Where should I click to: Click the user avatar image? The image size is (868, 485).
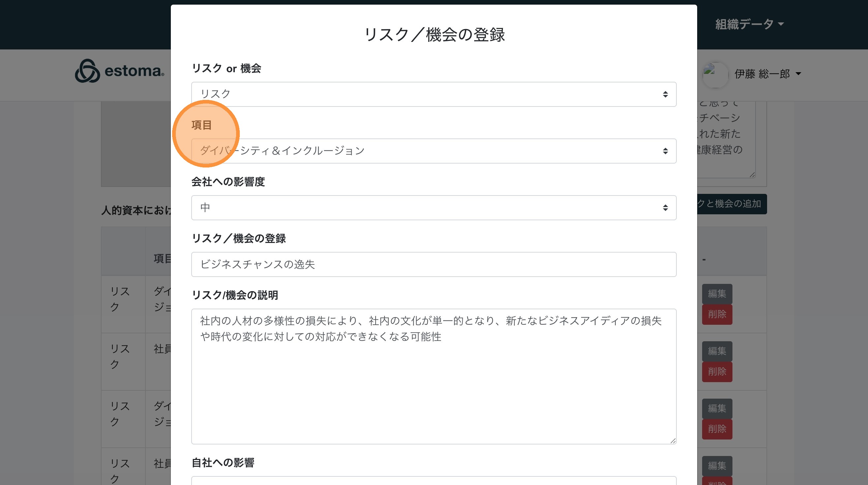pos(715,75)
